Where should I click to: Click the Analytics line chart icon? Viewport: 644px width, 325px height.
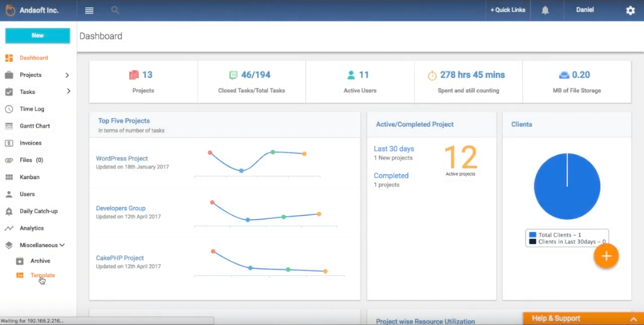tap(9, 228)
